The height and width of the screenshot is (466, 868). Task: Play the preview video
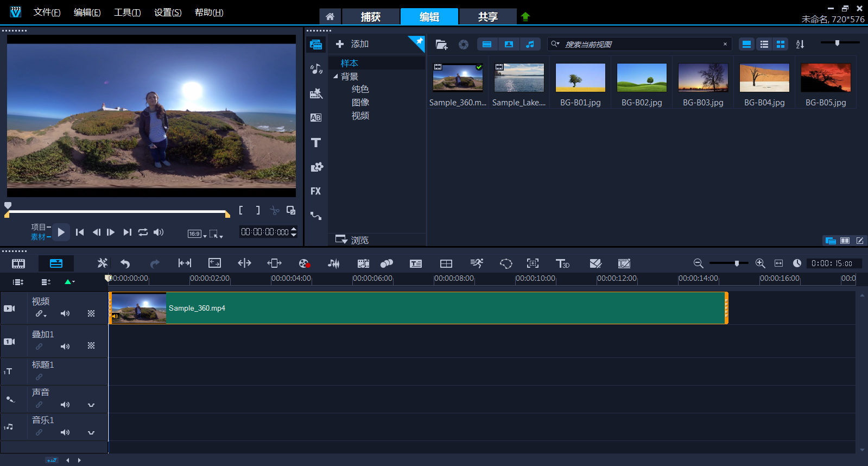point(61,232)
